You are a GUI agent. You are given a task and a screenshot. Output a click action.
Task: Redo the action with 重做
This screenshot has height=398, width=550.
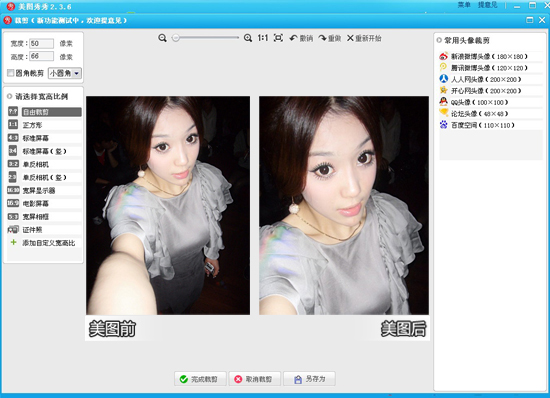click(x=330, y=38)
